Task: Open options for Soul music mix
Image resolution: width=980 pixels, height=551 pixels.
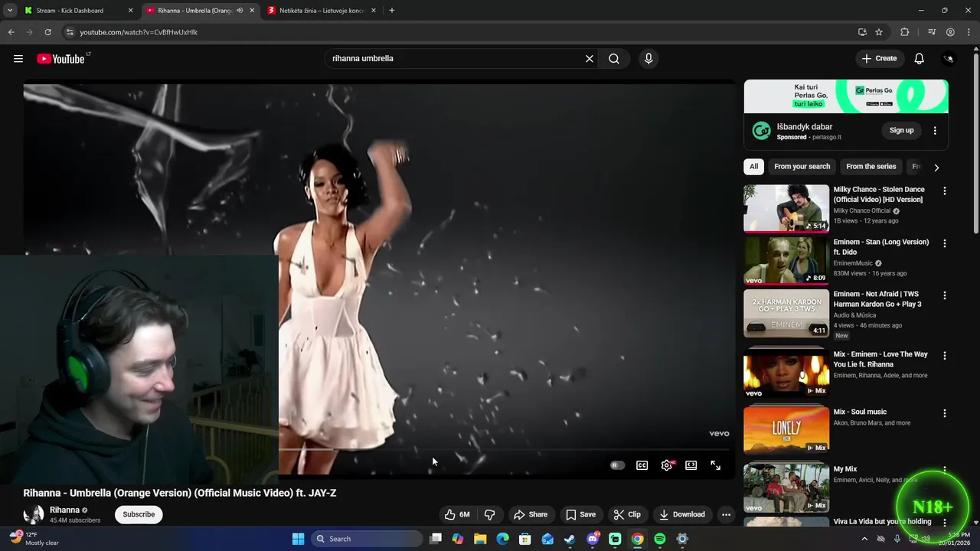Action: click(944, 413)
